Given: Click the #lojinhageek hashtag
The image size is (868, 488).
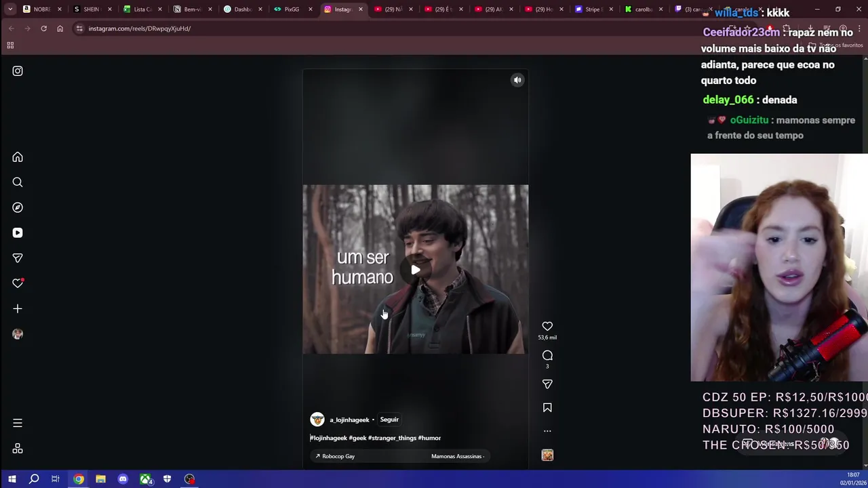Looking at the screenshot, I should [328, 438].
